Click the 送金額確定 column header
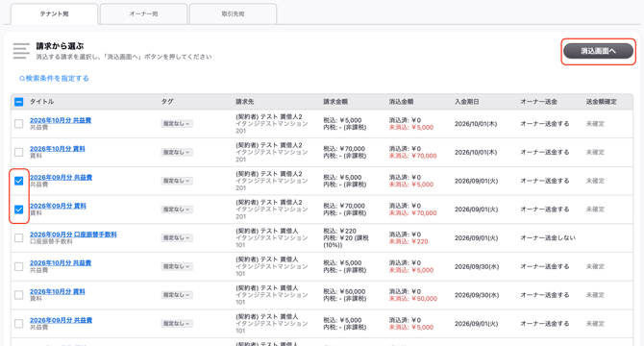This screenshot has height=346, width=644. coord(602,102)
